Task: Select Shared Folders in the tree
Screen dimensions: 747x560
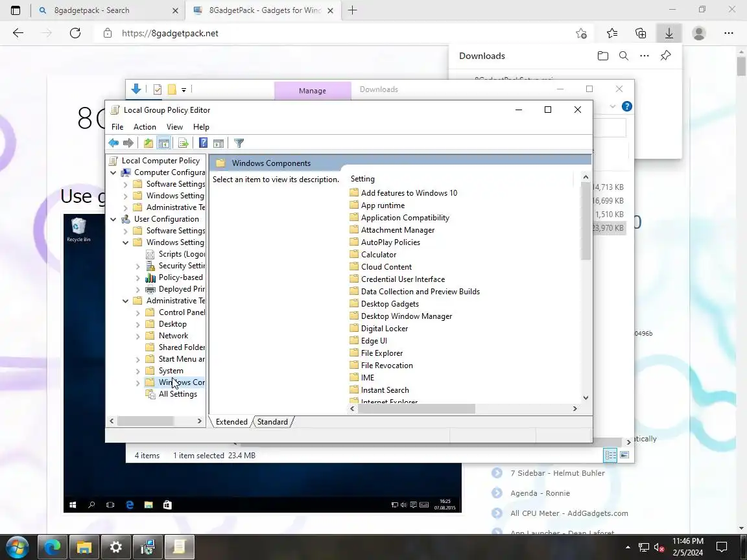Action: (x=182, y=347)
